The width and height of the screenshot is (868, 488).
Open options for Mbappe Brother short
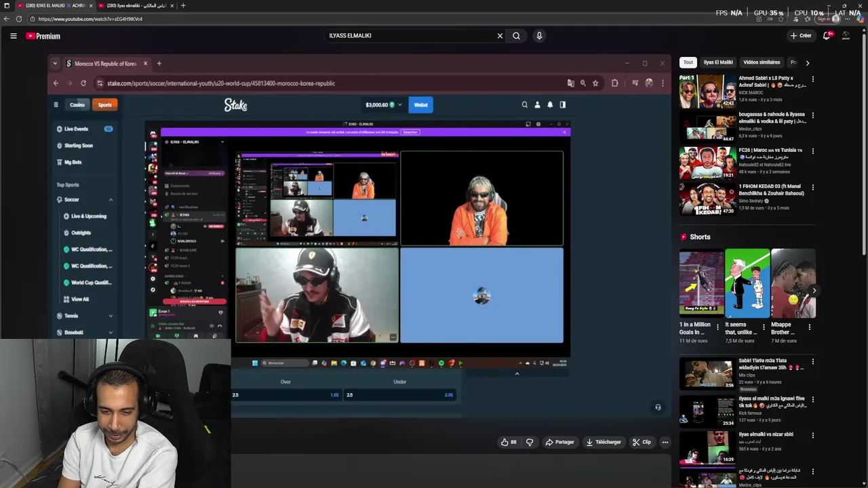(x=810, y=327)
